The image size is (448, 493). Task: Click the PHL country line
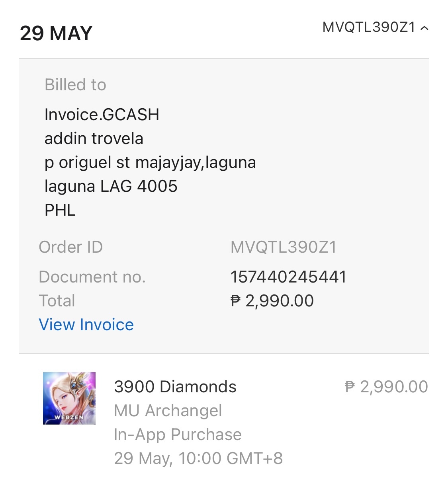[x=60, y=210]
